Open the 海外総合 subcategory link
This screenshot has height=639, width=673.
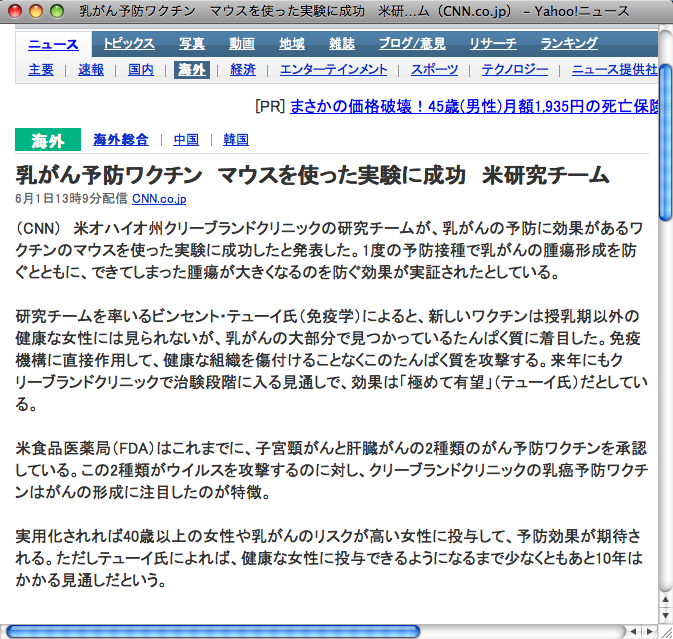coord(121,139)
